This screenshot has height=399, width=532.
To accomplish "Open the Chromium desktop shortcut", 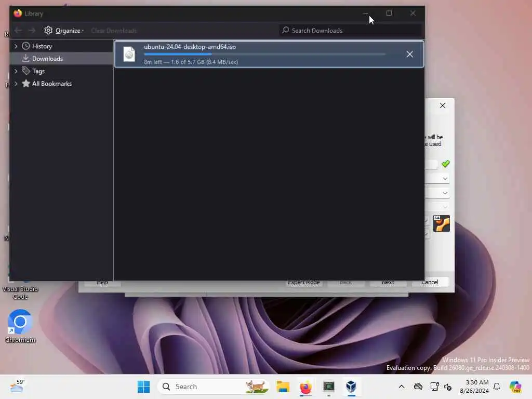I will coord(20,326).
